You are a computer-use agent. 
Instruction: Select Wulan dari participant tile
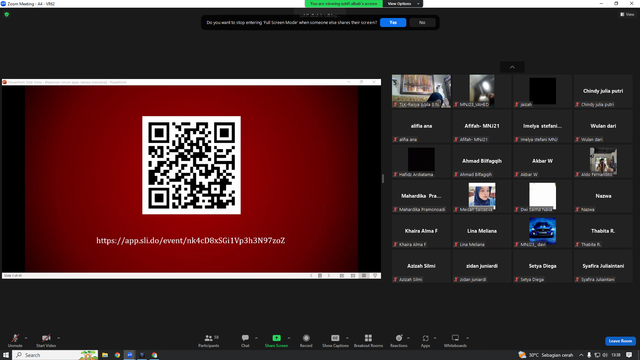pyautogui.click(x=603, y=126)
